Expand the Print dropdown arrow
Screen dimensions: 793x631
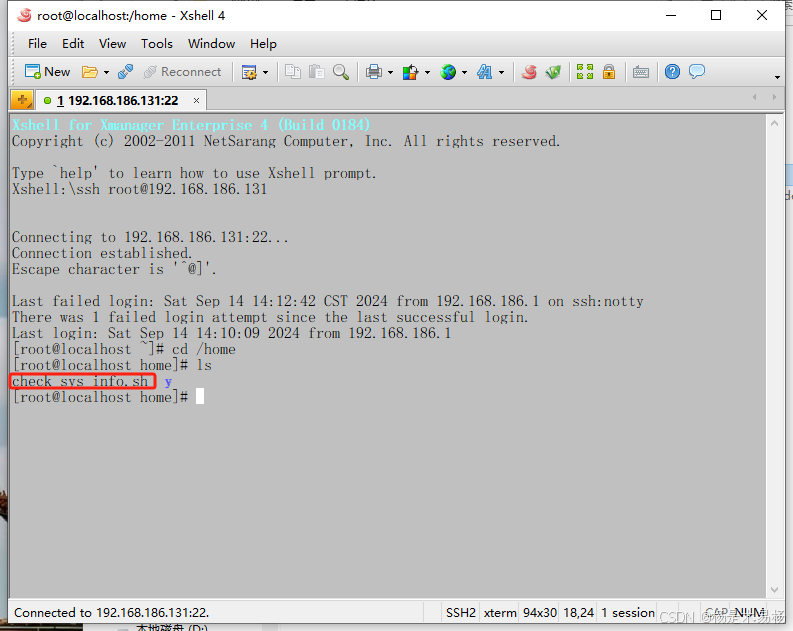[390, 73]
